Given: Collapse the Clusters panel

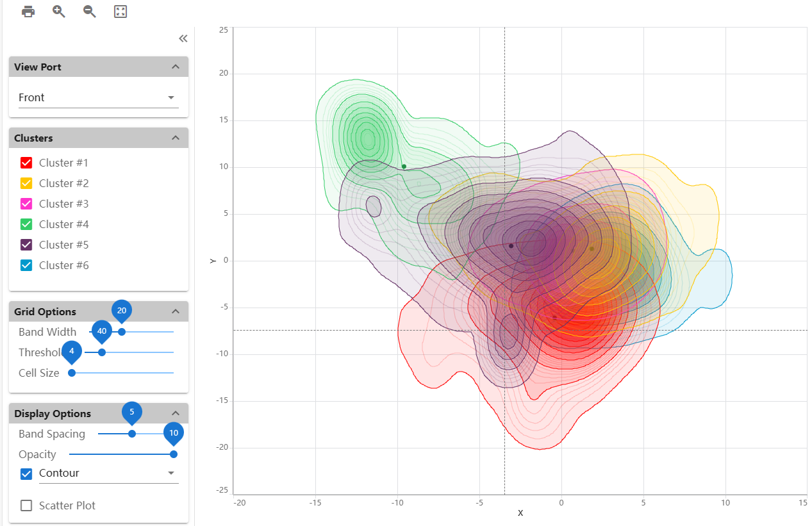Looking at the screenshot, I should [x=176, y=138].
